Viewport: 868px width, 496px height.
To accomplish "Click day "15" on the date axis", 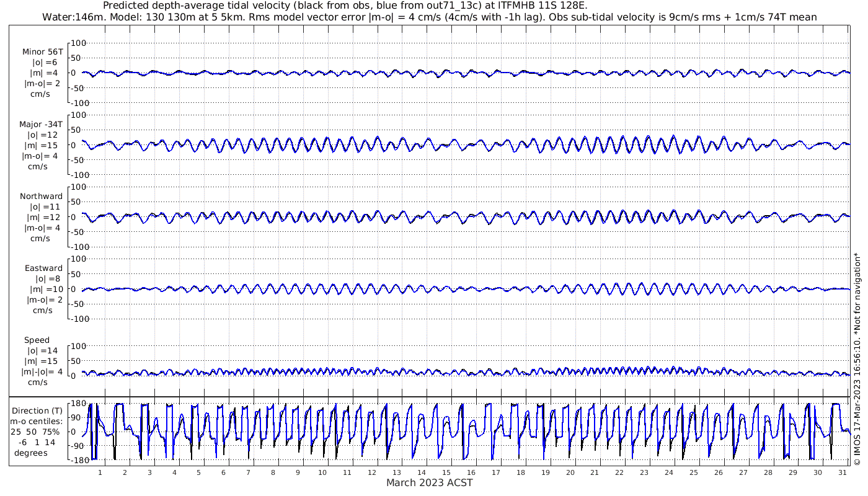I will pos(446,472).
